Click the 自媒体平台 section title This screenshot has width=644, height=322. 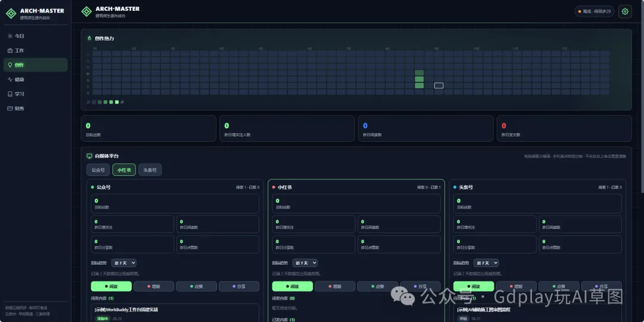click(107, 156)
